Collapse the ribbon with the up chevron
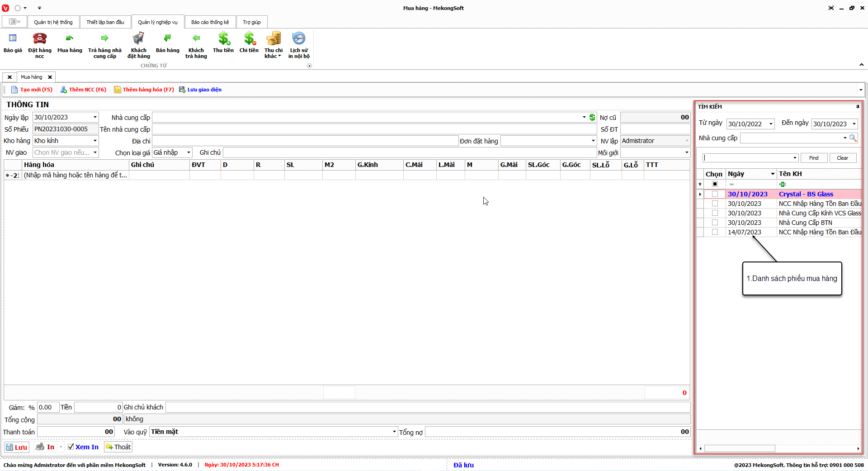 pos(862,65)
